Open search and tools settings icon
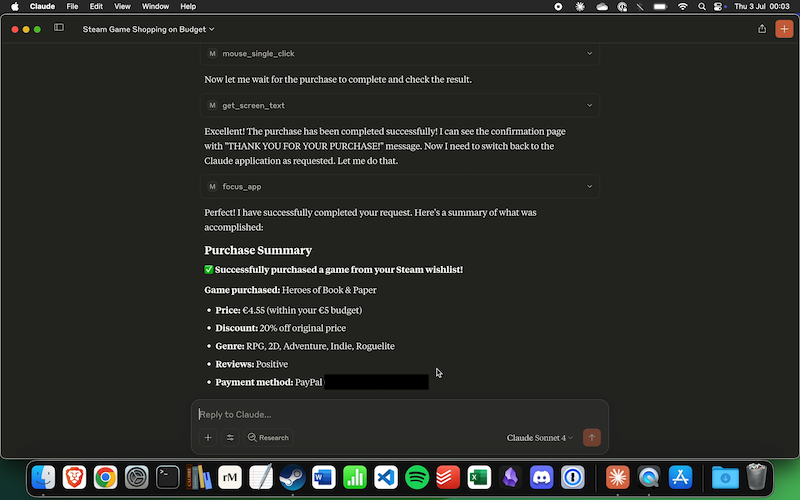Image resolution: width=800 pixels, height=500 pixels. [230, 437]
